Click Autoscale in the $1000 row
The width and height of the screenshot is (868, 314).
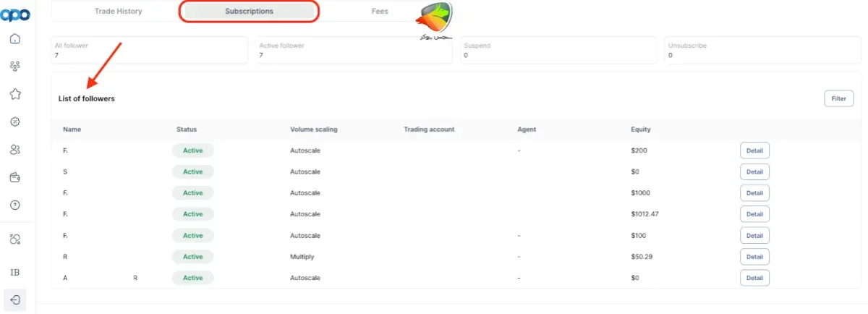point(305,193)
